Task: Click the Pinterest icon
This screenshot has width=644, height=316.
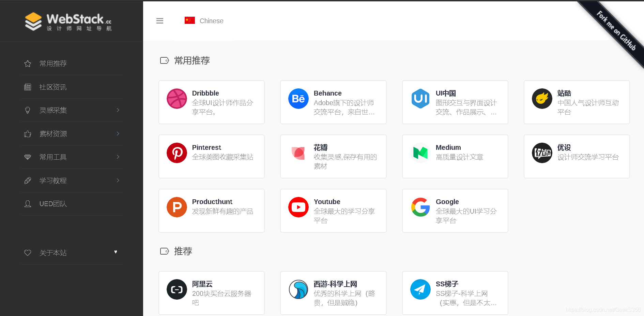Action: 177,153
